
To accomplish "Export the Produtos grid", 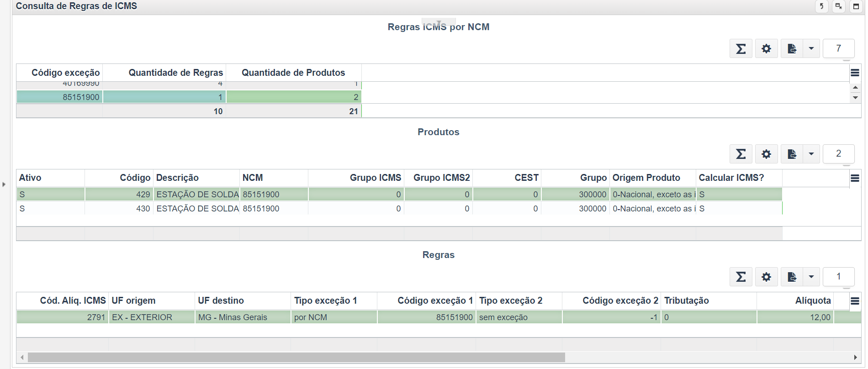I will [x=792, y=154].
